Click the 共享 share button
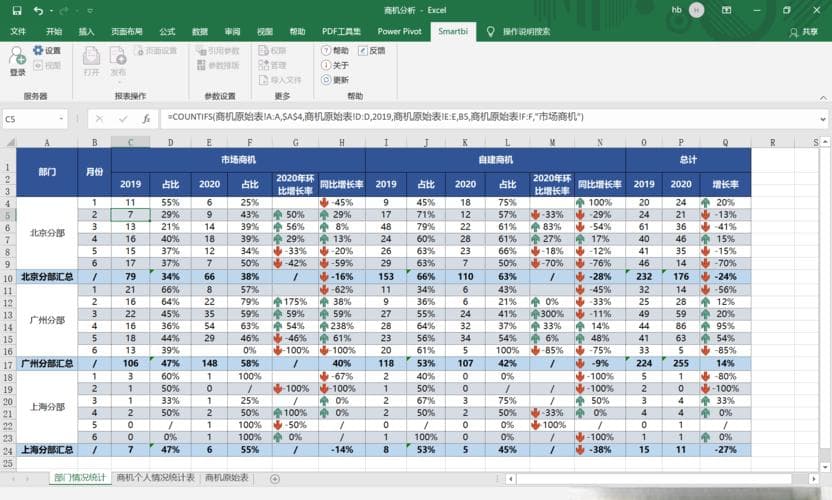This screenshot has height=500, width=832. point(803,32)
